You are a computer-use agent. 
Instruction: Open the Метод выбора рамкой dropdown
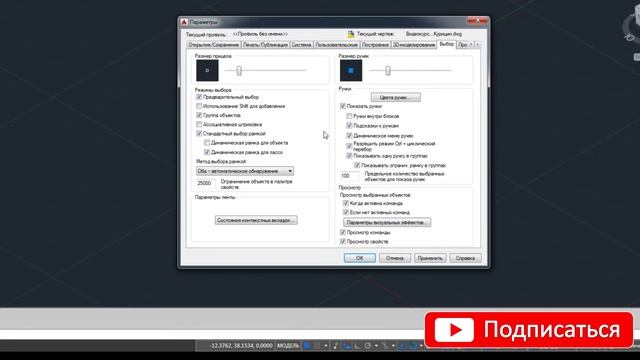tap(245, 171)
